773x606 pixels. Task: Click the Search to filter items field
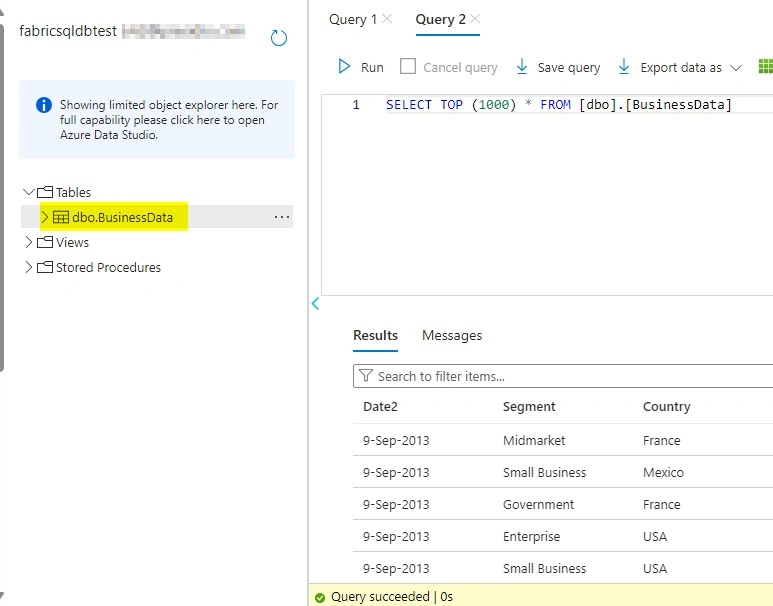(563, 376)
